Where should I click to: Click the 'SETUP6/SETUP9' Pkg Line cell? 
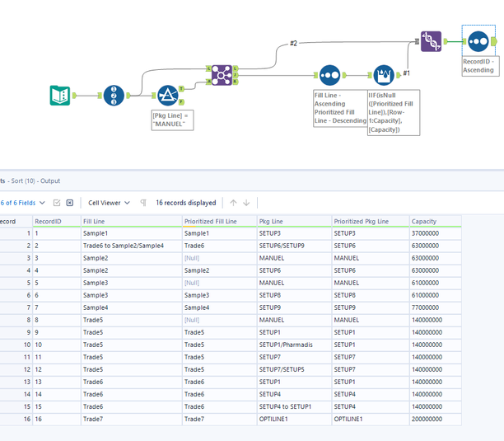pyautogui.click(x=295, y=246)
